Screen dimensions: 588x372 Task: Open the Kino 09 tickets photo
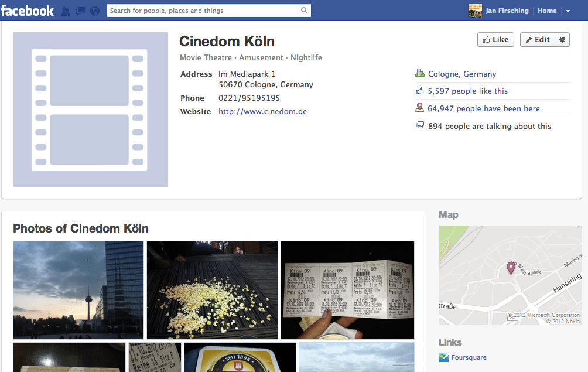pyautogui.click(x=348, y=290)
